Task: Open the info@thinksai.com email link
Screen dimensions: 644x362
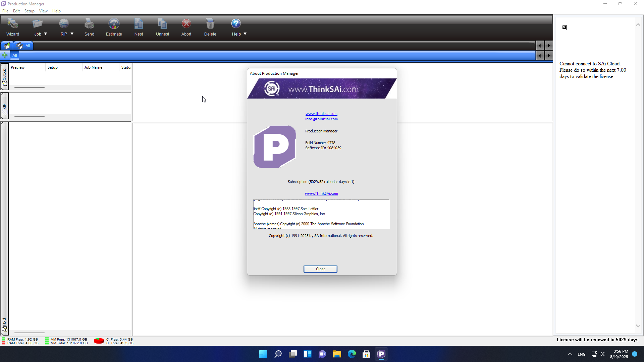Action: click(321, 119)
